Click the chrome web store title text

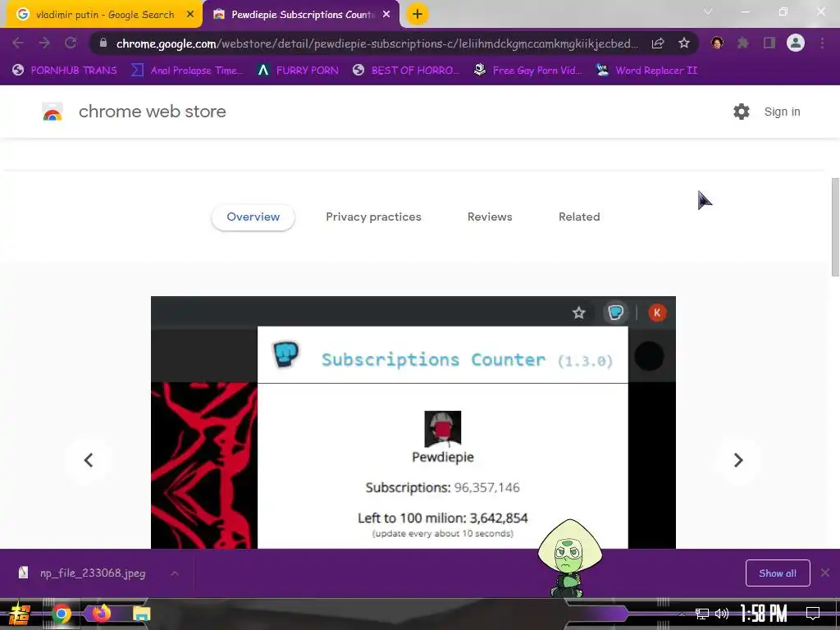(152, 112)
